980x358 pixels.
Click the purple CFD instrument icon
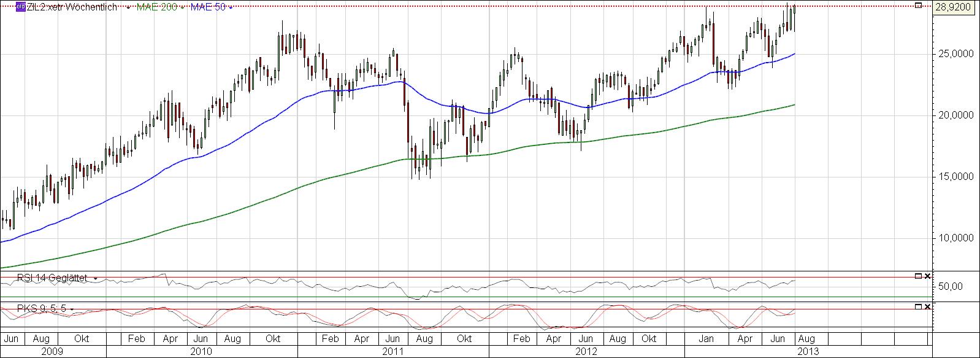pyautogui.click(x=21, y=7)
